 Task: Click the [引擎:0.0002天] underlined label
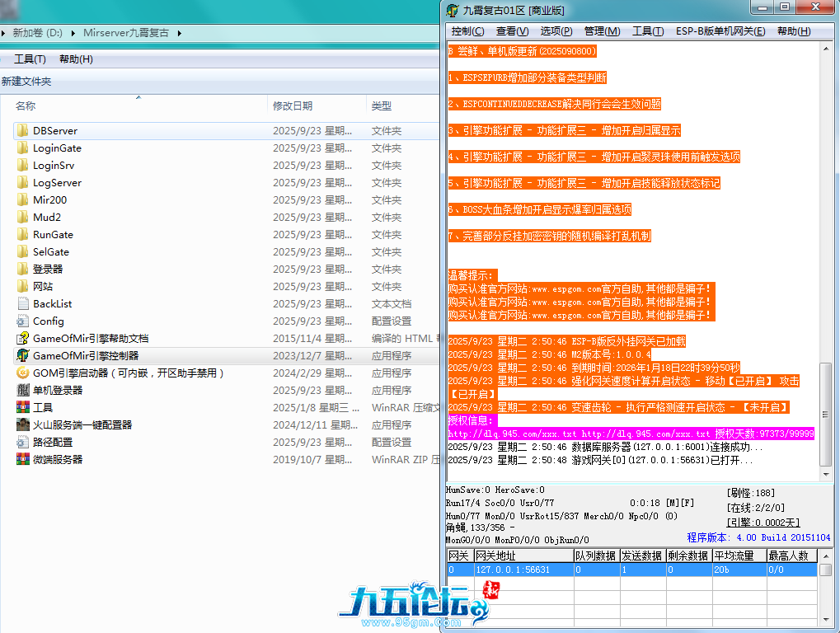click(763, 523)
